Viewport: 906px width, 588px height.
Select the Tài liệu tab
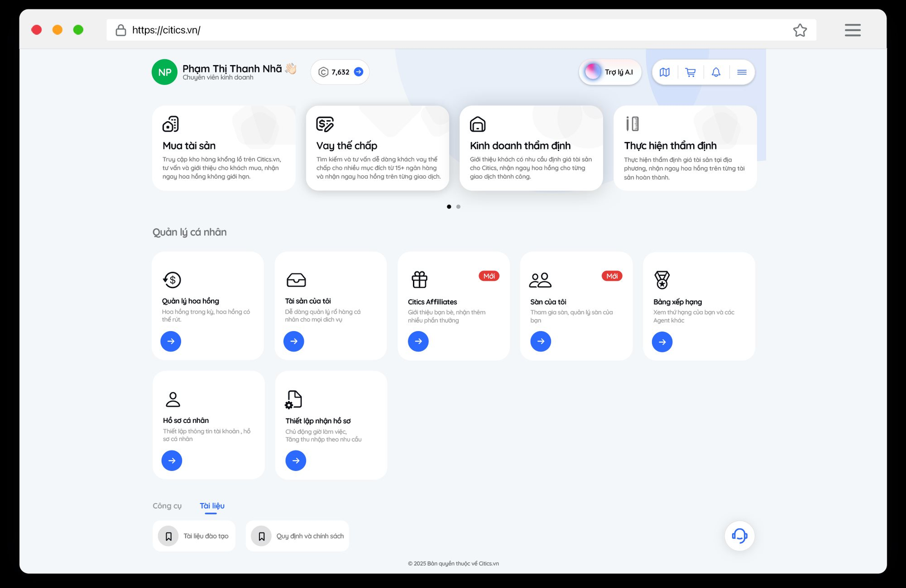(212, 505)
